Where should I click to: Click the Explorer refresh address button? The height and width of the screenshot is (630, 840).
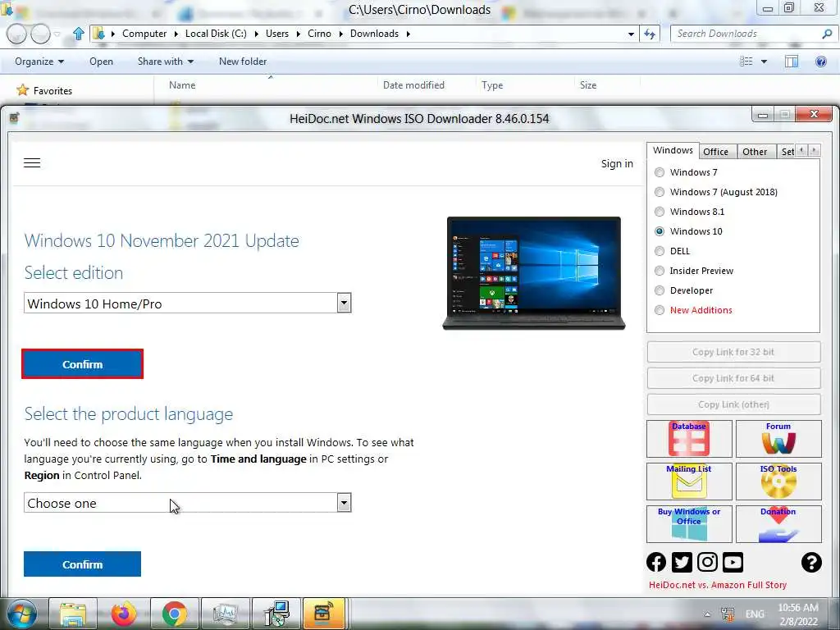pyautogui.click(x=650, y=34)
